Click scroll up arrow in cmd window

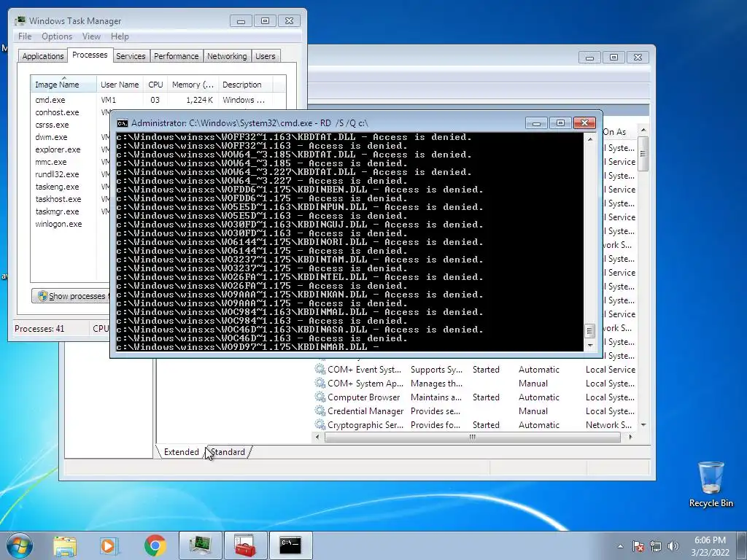tap(589, 139)
